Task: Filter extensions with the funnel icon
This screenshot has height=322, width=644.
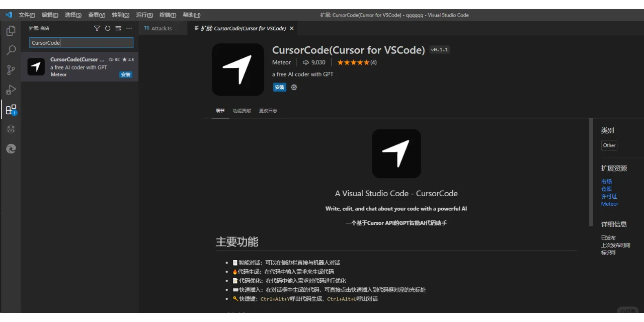Action: pyautogui.click(x=97, y=28)
